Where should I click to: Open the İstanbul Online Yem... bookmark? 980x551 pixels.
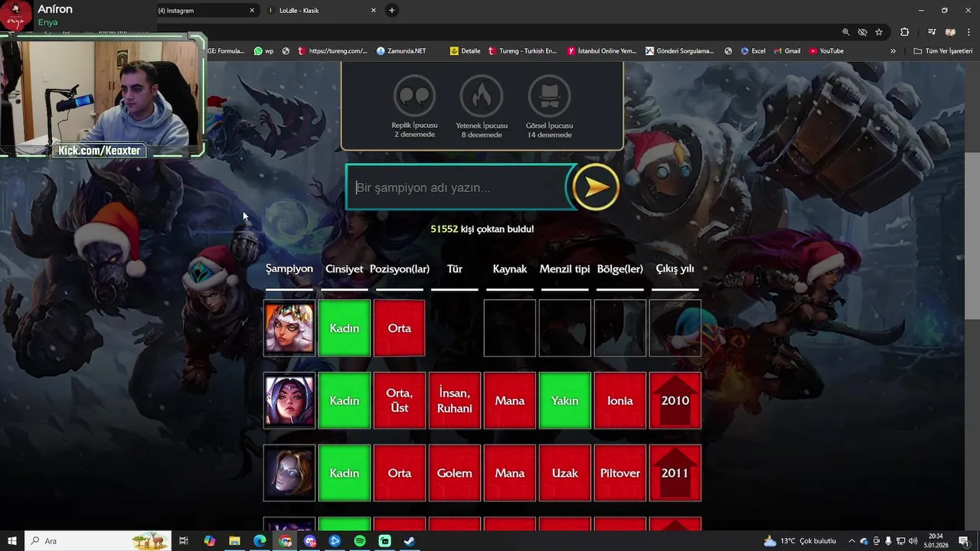(x=602, y=51)
